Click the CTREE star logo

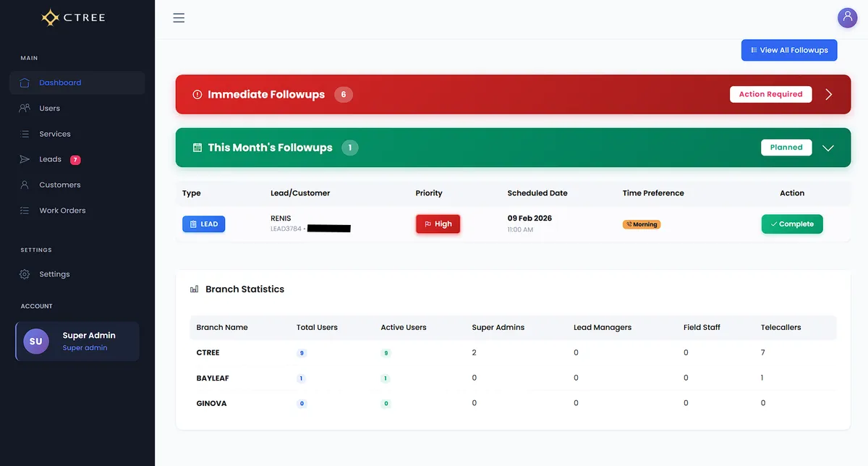coord(50,17)
